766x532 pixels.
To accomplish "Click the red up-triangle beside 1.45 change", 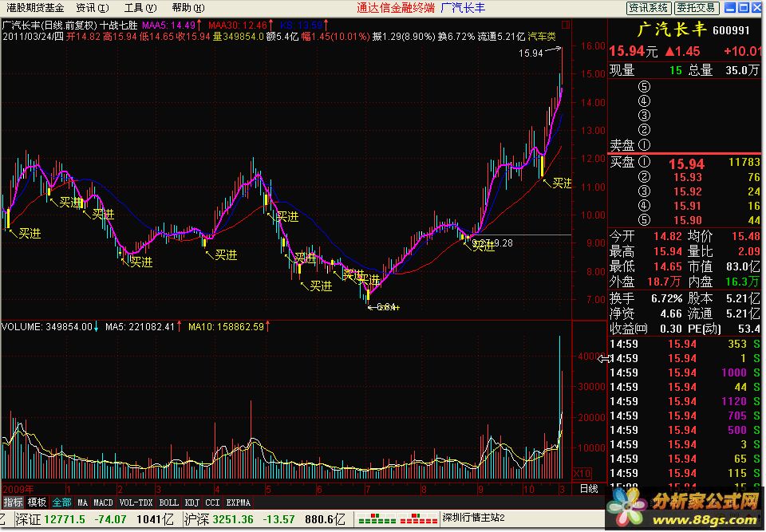I will click(669, 51).
